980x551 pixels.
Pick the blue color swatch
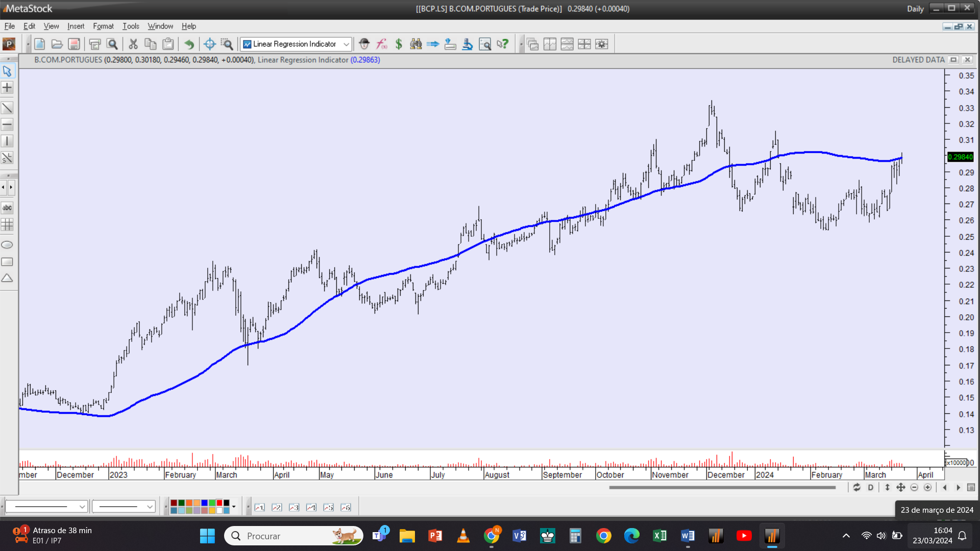click(x=204, y=504)
